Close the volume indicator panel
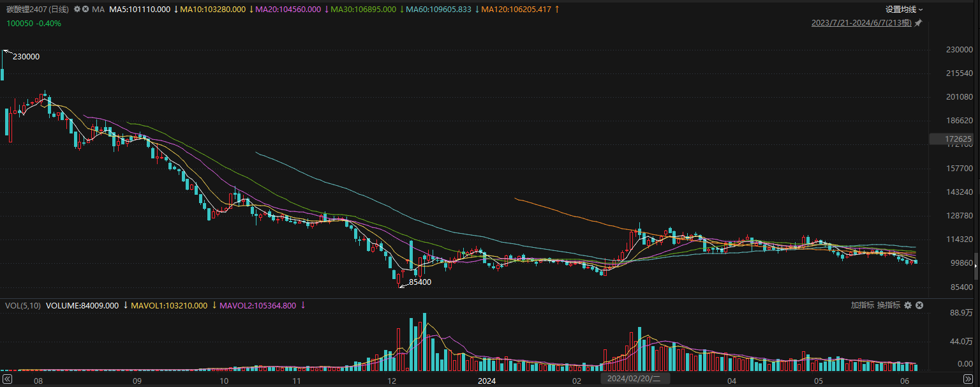 click(919, 305)
